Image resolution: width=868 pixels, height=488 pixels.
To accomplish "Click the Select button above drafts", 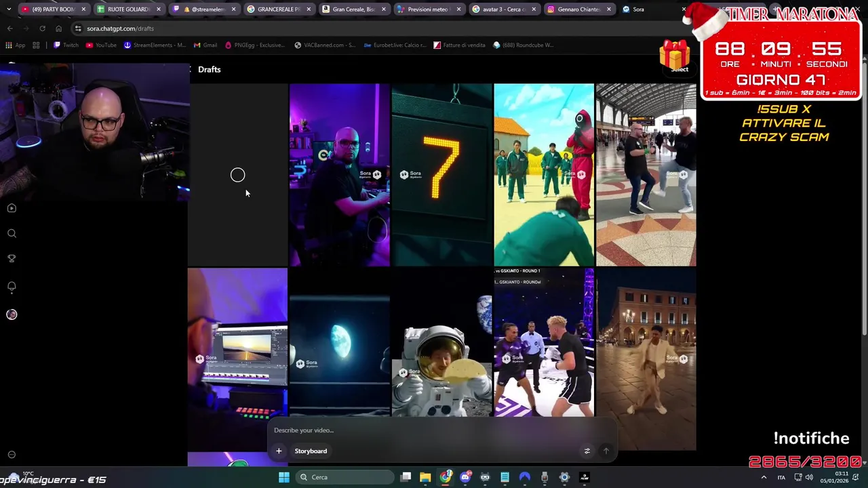I will click(x=679, y=69).
